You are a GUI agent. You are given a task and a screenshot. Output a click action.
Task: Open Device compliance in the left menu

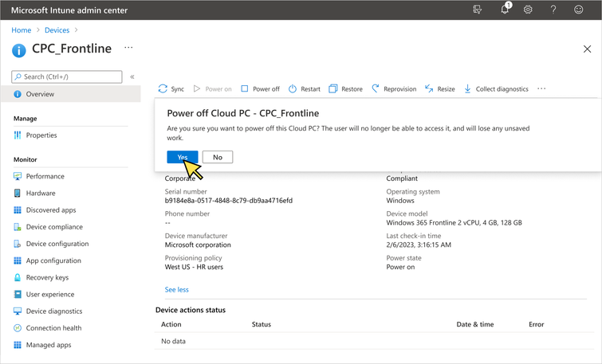pos(54,227)
